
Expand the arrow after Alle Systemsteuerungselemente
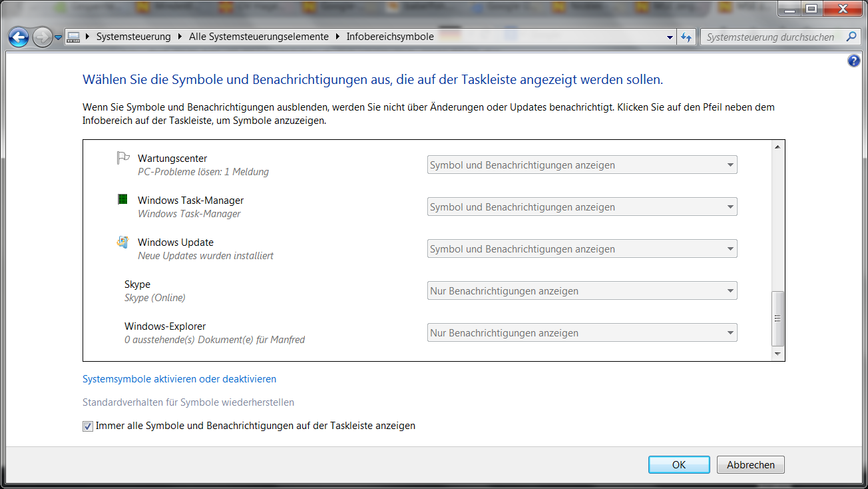[337, 37]
